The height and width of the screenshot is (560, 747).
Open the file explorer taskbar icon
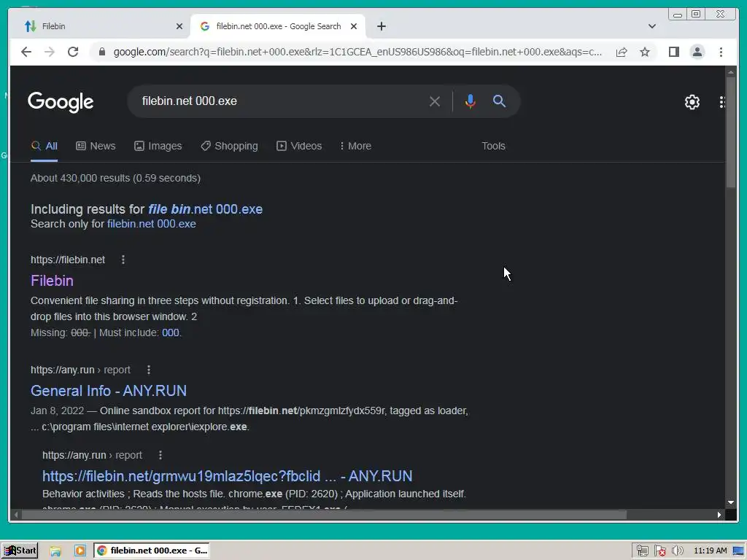pyautogui.click(x=55, y=551)
